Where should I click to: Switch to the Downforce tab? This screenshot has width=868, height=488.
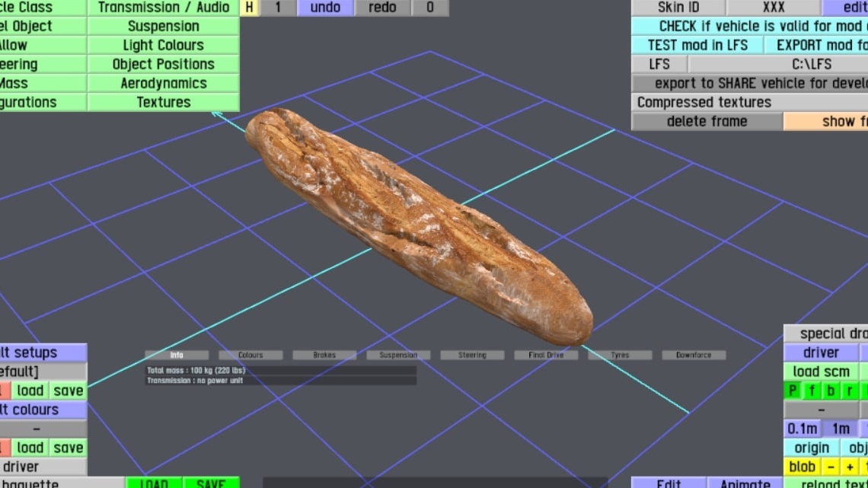pos(694,356)
